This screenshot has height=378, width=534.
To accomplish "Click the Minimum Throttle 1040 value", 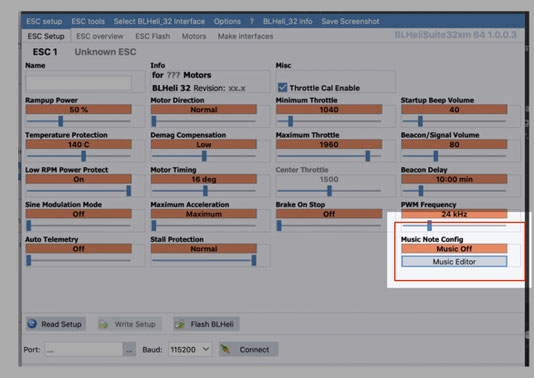I will click(329, 109).
